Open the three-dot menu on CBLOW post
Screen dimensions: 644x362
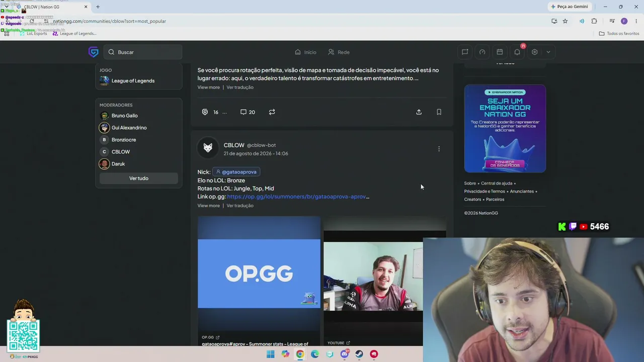pyautogui.click(x=439, y=149)
